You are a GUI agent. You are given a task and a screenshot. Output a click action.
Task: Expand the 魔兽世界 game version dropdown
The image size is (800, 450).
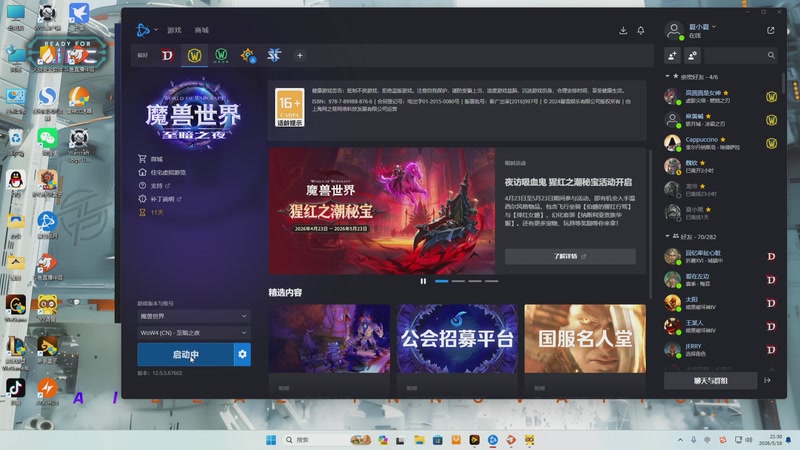point(194,316)
